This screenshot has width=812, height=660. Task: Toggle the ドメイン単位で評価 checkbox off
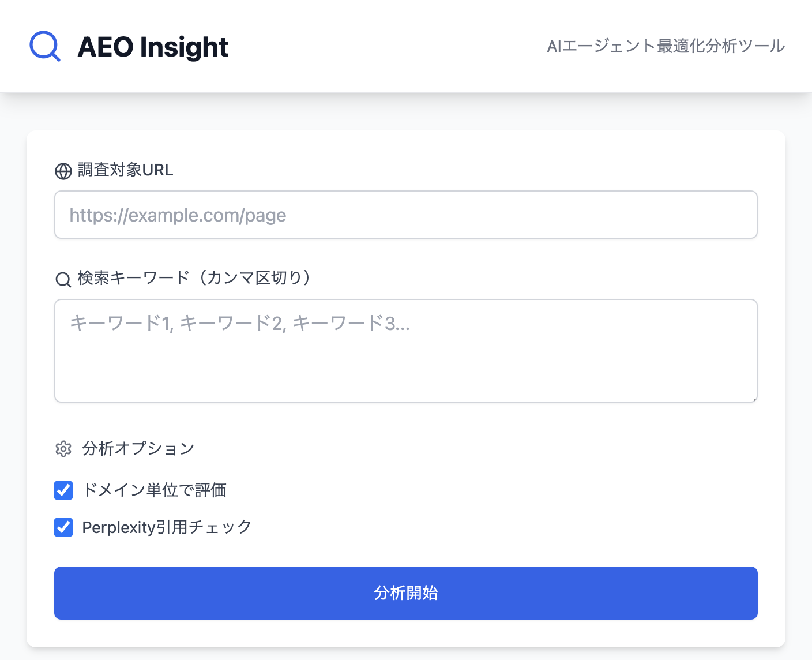[x=63, y=490]
